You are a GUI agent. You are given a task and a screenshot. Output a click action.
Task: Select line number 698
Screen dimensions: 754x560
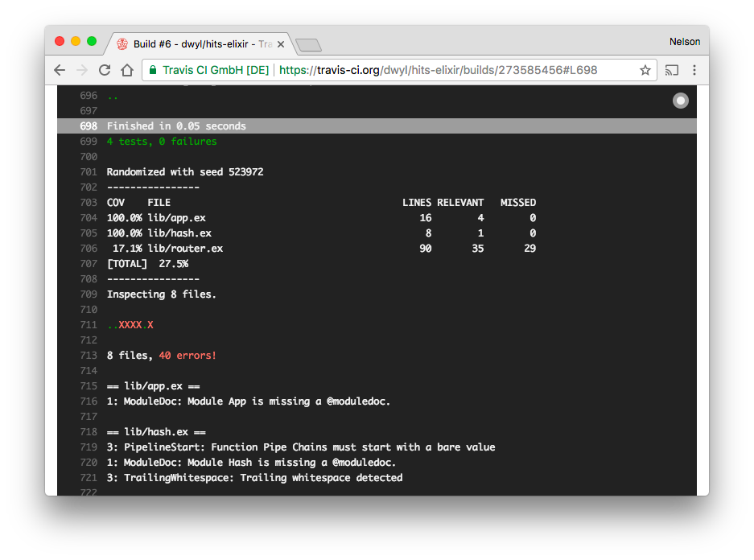tap(89, 126)
